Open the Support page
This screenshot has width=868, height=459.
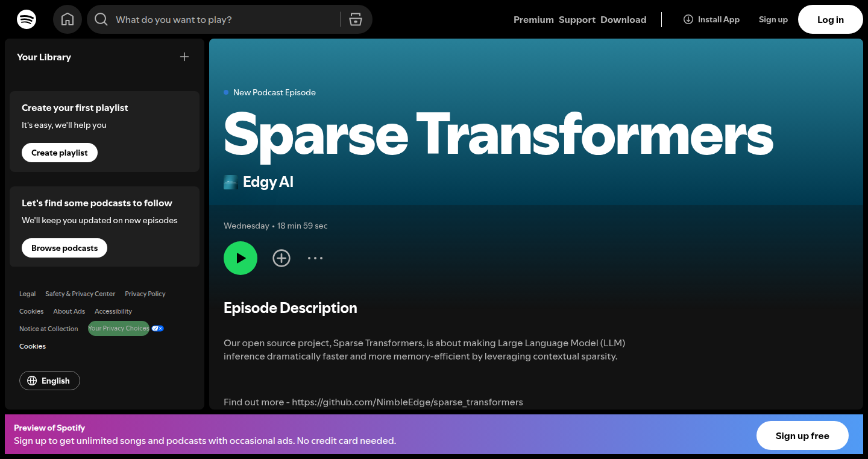coord(577,19)
